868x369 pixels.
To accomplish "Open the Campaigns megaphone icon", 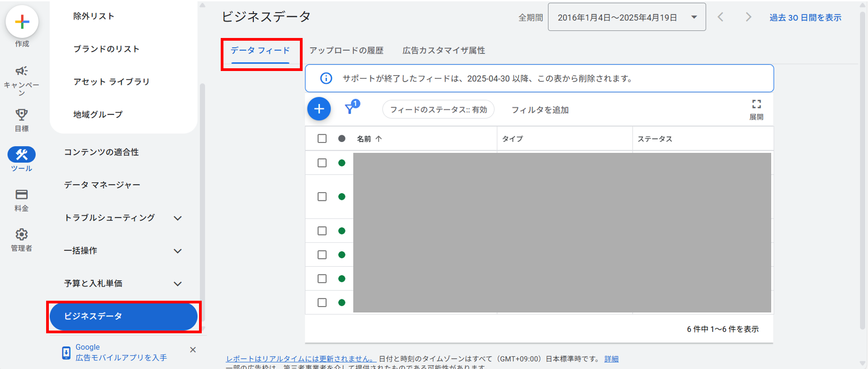I will coord(22,71).
